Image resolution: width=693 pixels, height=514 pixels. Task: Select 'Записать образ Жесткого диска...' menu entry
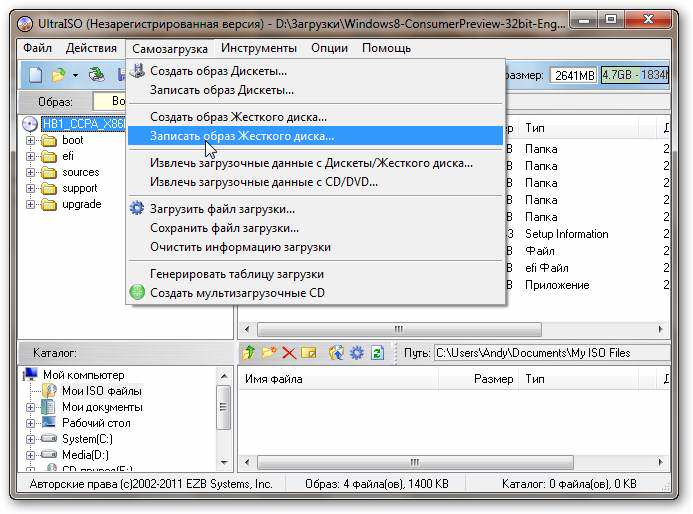tap(242, 136)
